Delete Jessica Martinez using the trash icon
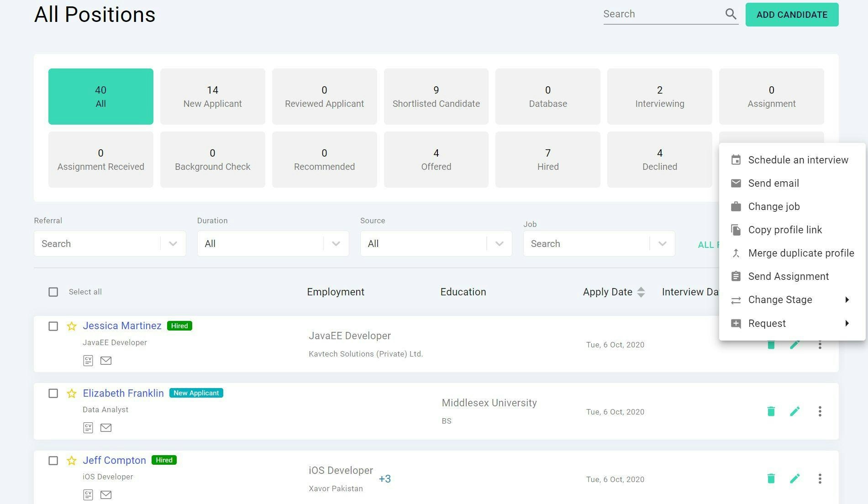The height and width of the screenshot is (504, 868). coord(771,345)
